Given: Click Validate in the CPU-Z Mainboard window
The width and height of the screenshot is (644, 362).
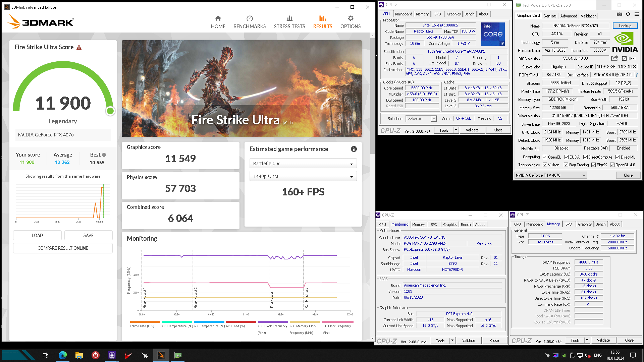Looking at the screenshot, I should click(x=469, y=341).
